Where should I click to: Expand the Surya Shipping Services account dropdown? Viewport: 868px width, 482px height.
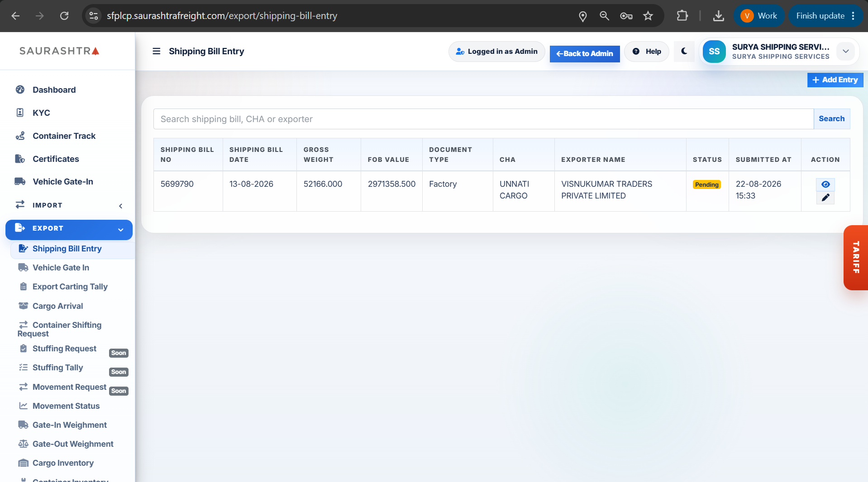(845, 51)
